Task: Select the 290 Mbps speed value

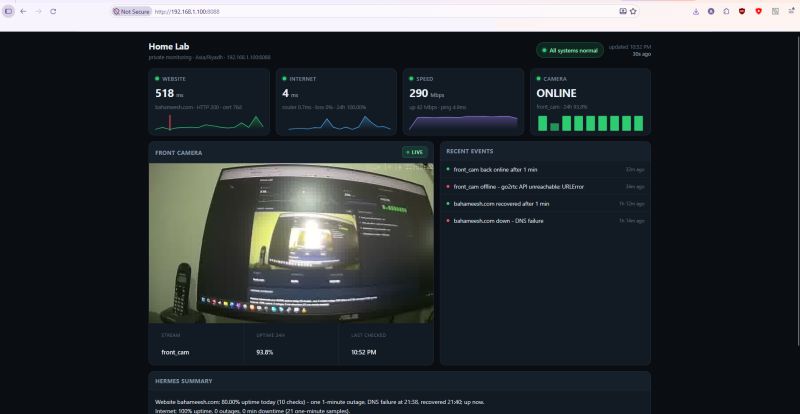Action: [x=427, y=93]
